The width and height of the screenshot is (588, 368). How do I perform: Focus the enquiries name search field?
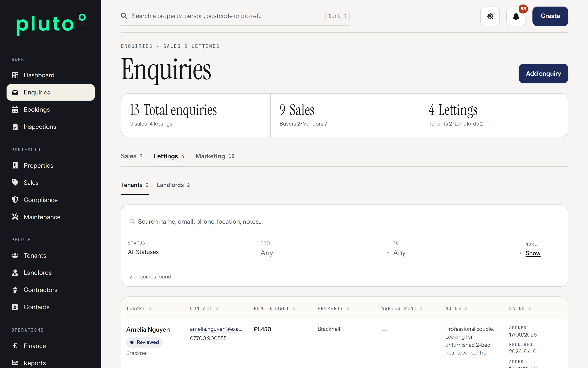click(344, 222)
